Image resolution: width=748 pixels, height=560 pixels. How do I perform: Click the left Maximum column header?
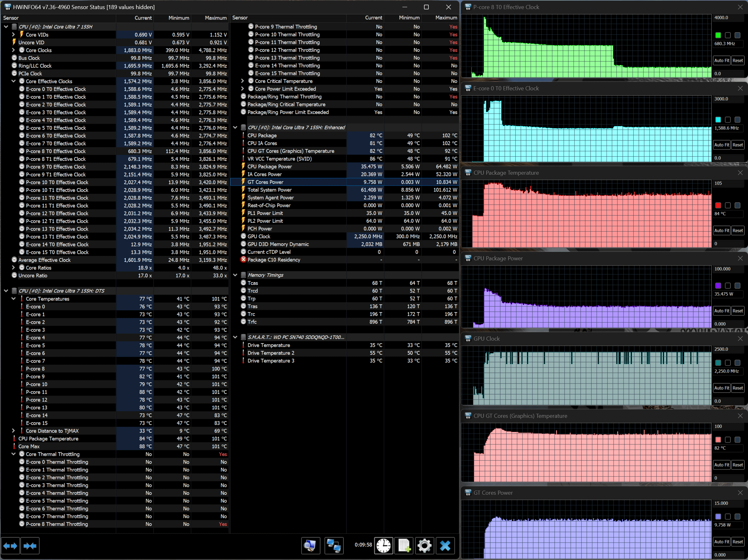coord(215,18)
